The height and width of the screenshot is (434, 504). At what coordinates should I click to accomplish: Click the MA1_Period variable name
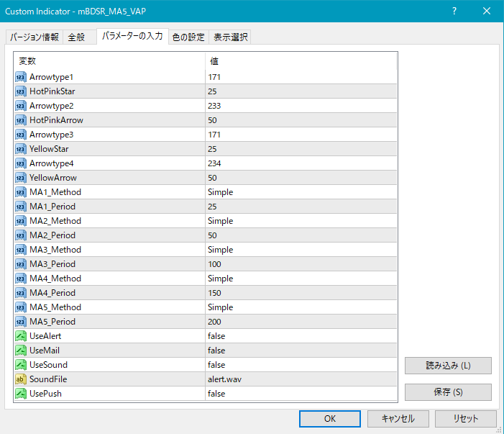[x=52, y=207]
